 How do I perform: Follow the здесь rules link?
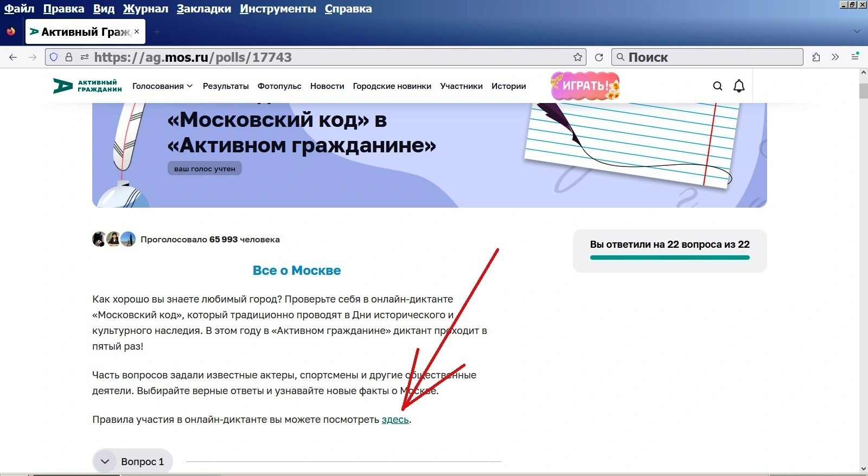[x=395, y=420]
